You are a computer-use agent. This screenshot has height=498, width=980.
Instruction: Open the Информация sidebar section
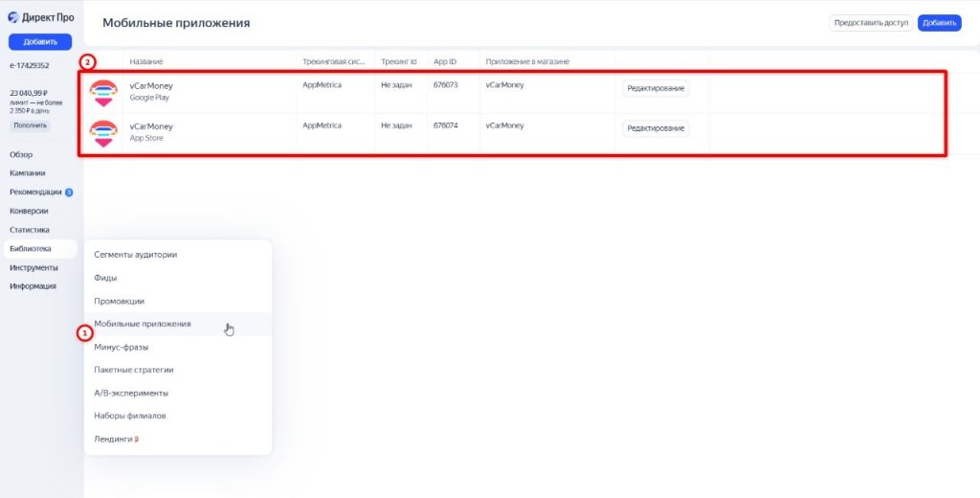tap(33, 286)
